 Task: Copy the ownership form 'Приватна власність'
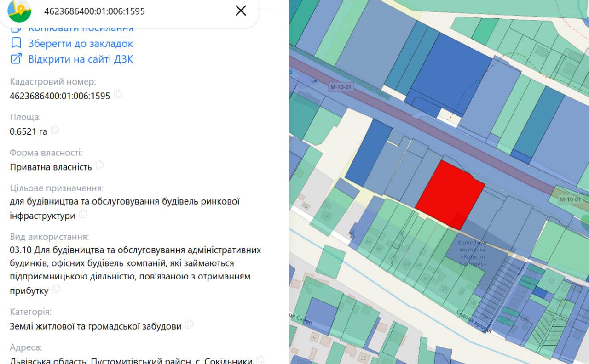[99, 165]
